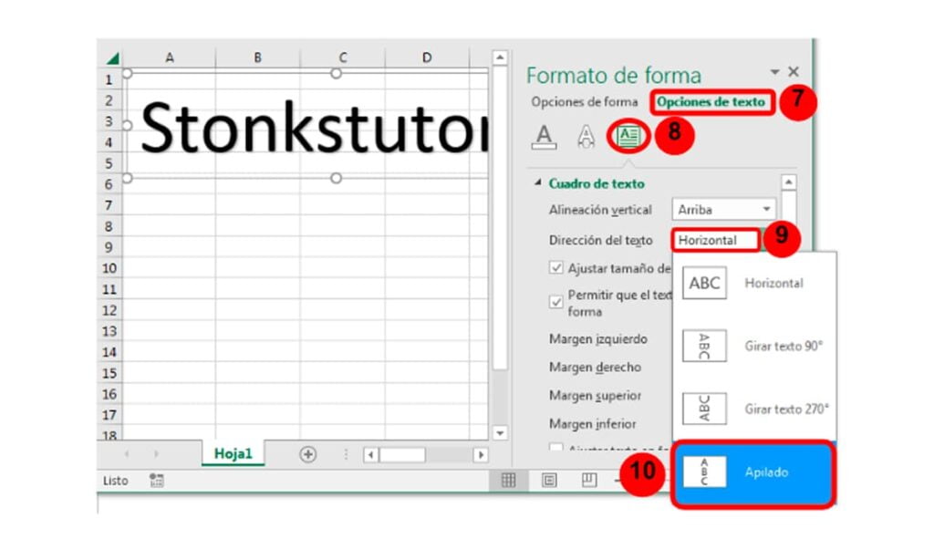Screen dimensions: 934x560
Task: Choose the Apilado text direction
Action: 754,472
